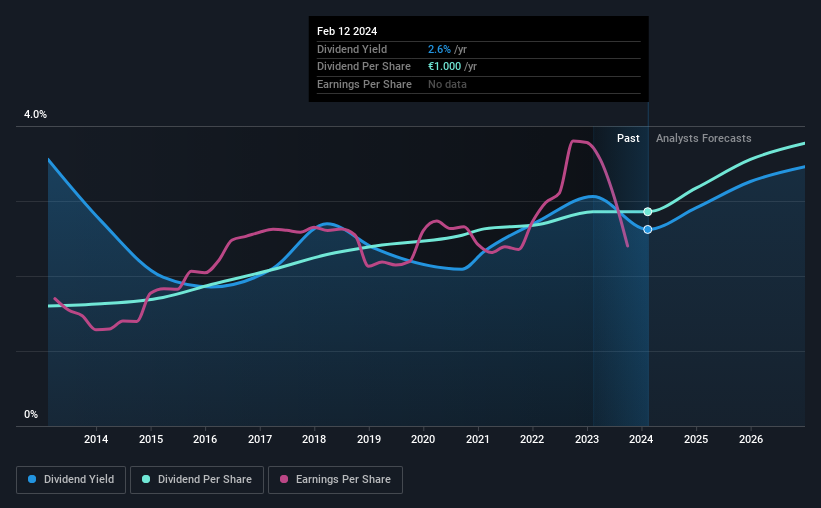Click the 4.0% y-axis label
This screenshot has width=821, height=508.
pyautogui.click(x=35, y=114)
